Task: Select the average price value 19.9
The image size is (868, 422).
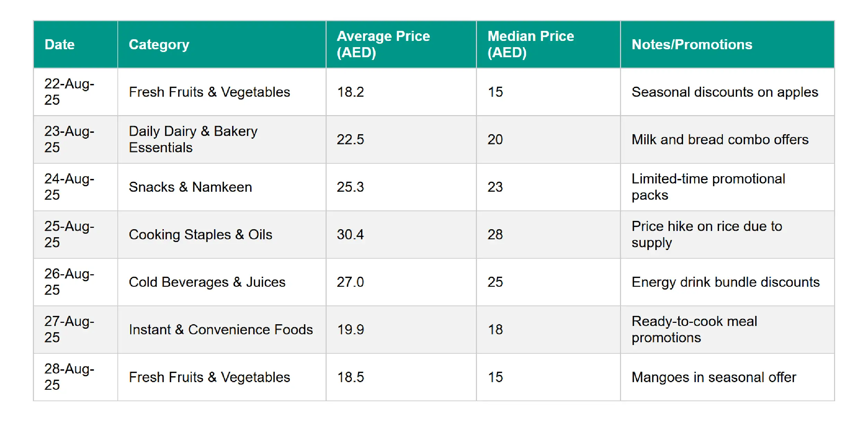Action: point(351,329)
